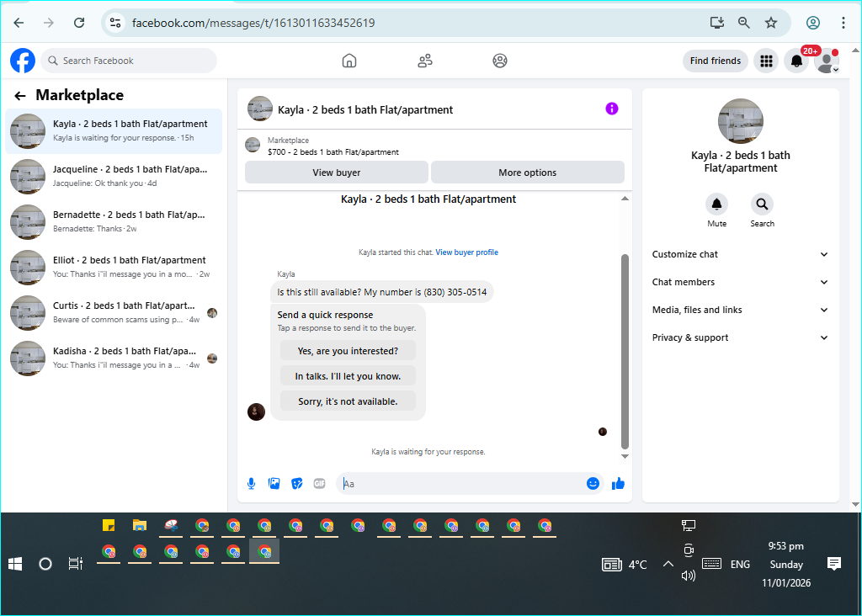Click the Facebook logo
862x616 pixels.
(23, 61)
